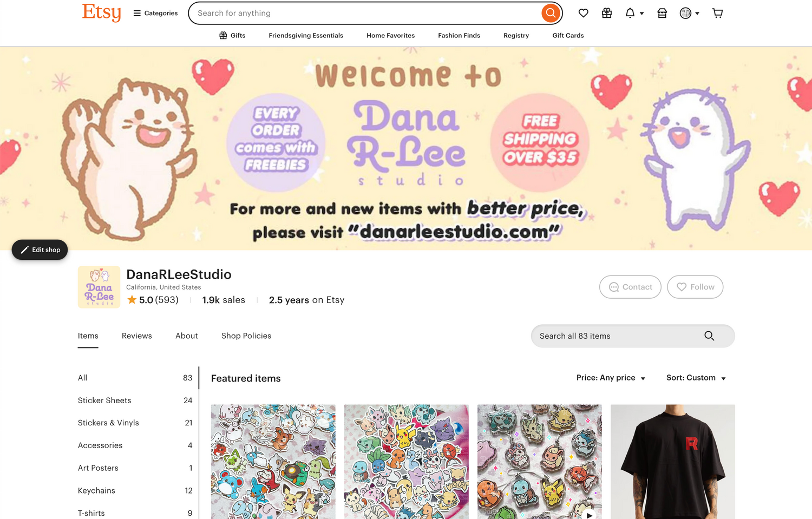The height and width of the screenshot is (519, 812).
Task: Switch to the Reviews tab
Action: pos(137,336)
